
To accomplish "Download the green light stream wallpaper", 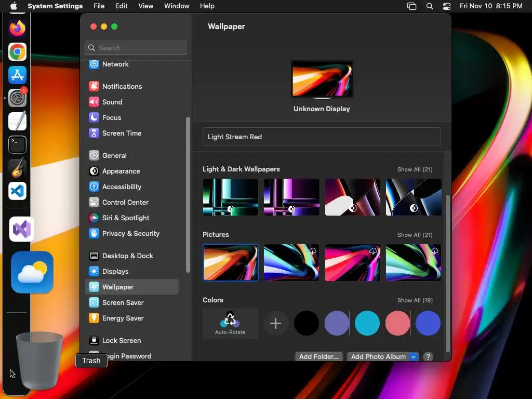I will point(435,251).
